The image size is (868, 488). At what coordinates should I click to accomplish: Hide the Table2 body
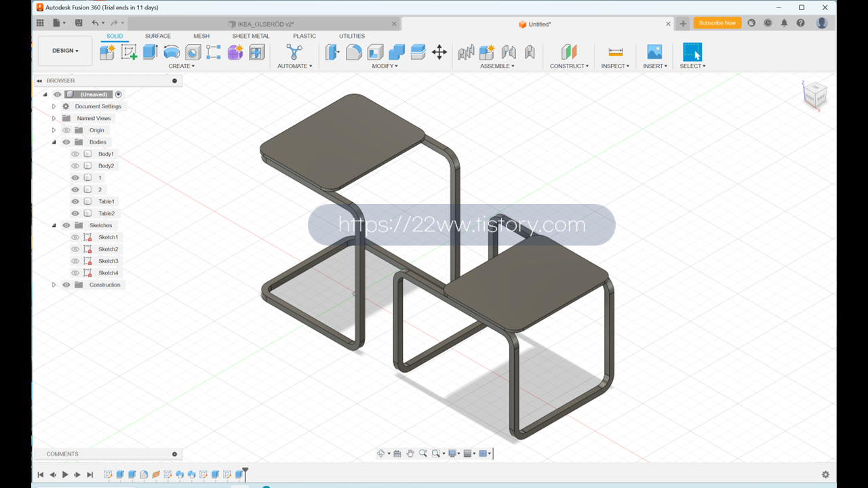pyautogui.click(x=75, y=213)
